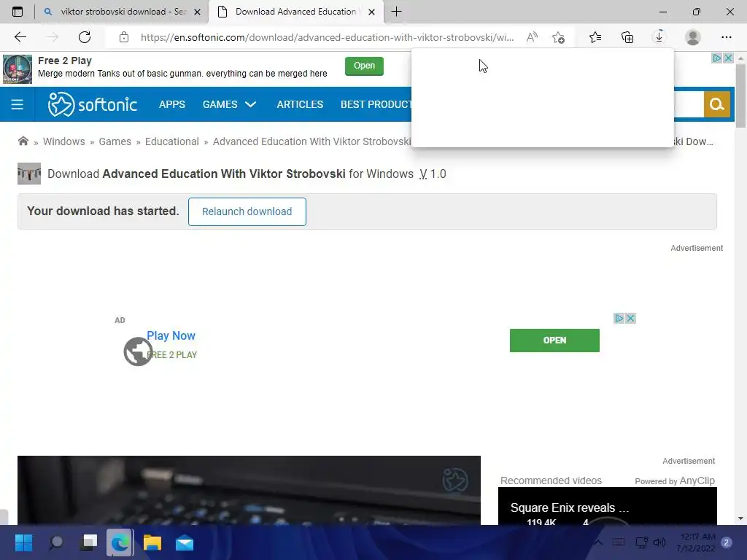The image size is (747, 560).
Task: Click green OPEN ad button
Action: (554, 341)
